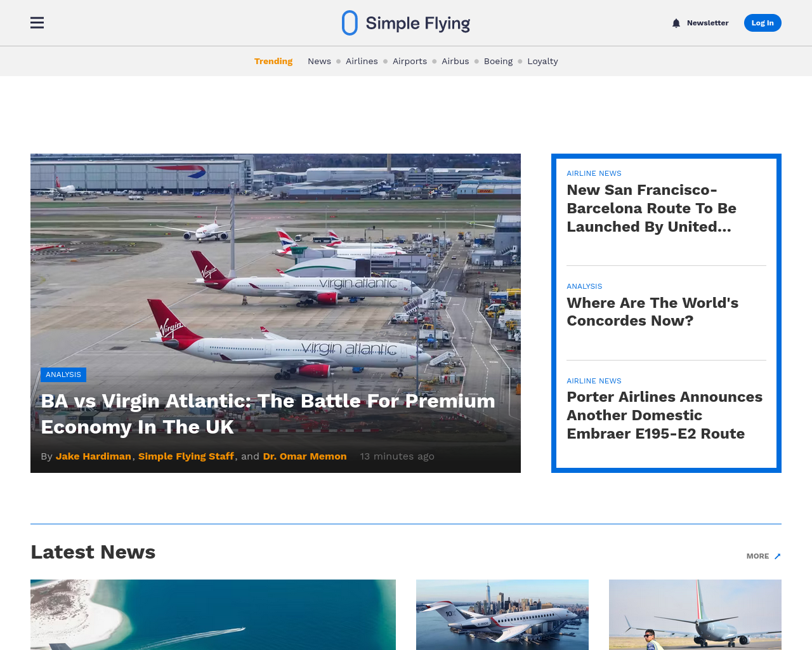Viewport: 812px width, 650px height.
Task: Click the 13 minutes ago timestamp
Action: 397,456
